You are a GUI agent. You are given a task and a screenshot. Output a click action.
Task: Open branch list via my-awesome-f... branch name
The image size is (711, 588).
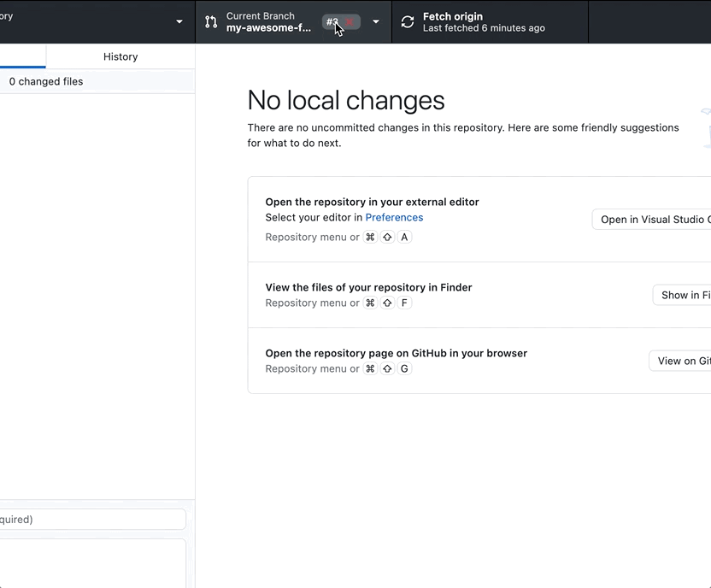268,28
